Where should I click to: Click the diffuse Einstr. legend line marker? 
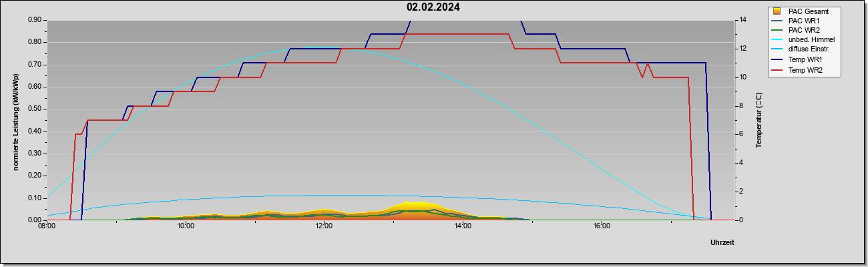pyautogui.click(x=777, y=49)
